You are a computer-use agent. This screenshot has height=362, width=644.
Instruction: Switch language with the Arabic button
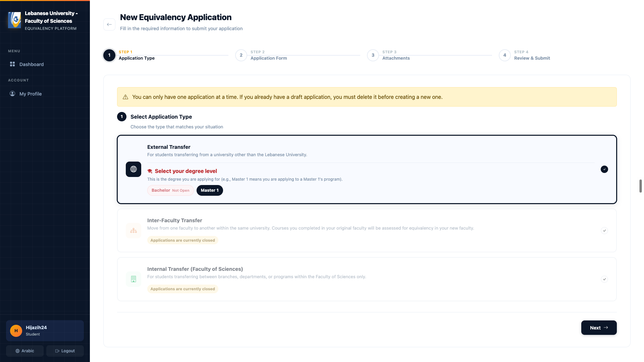pos(25,351)
